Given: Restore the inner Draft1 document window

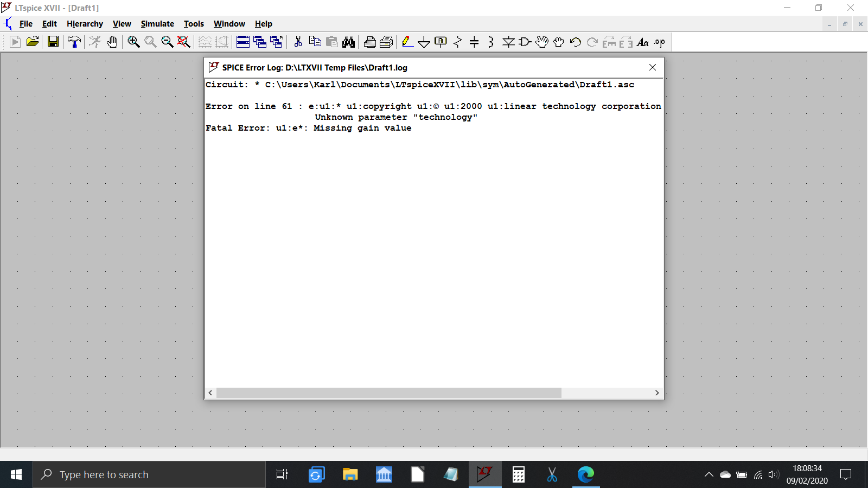Looking at the screenshot, I should [x=845, y=24].
